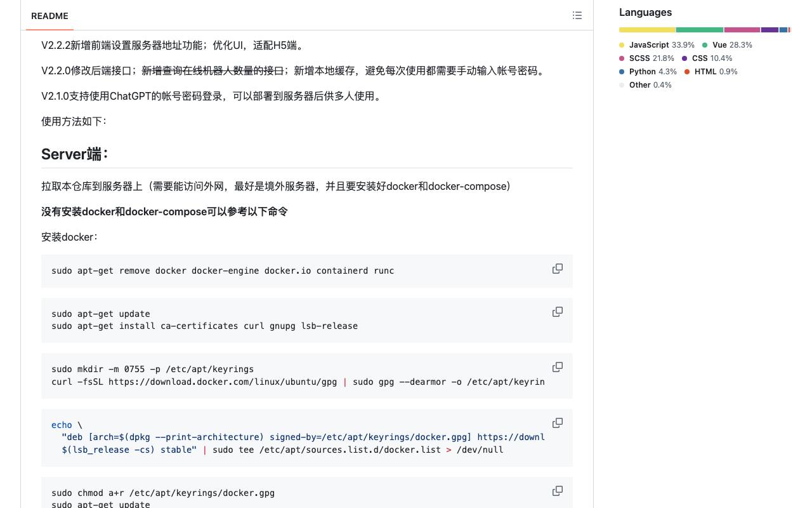Click the V2.2.2 changelog line
Viewport: 812px width, 508px height.
[x=173, y=46]
